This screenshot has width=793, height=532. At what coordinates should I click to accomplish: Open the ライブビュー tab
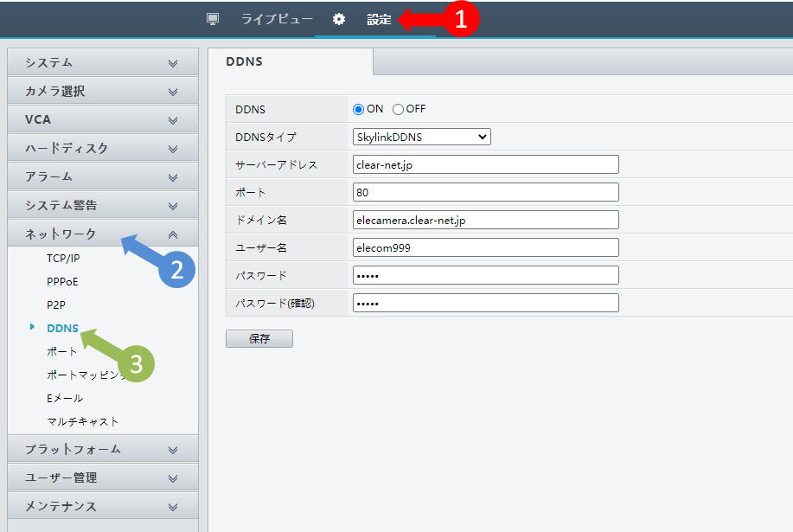point(277,19)
